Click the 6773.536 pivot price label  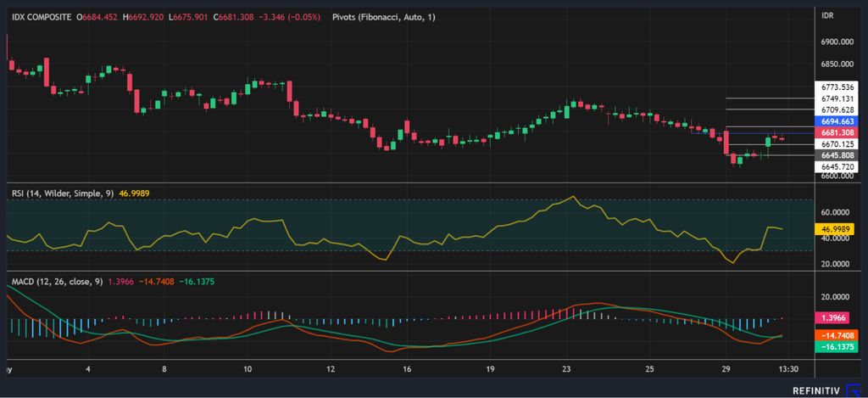[837, 87]
